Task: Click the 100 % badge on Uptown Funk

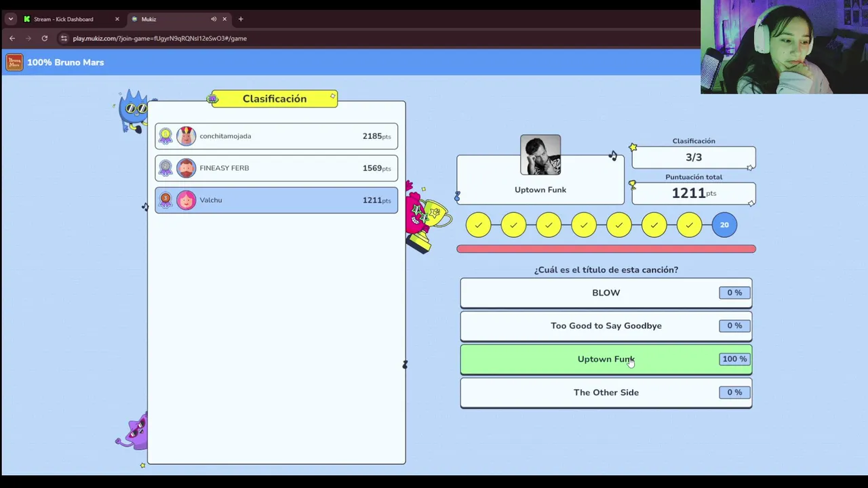Action: 734,359
